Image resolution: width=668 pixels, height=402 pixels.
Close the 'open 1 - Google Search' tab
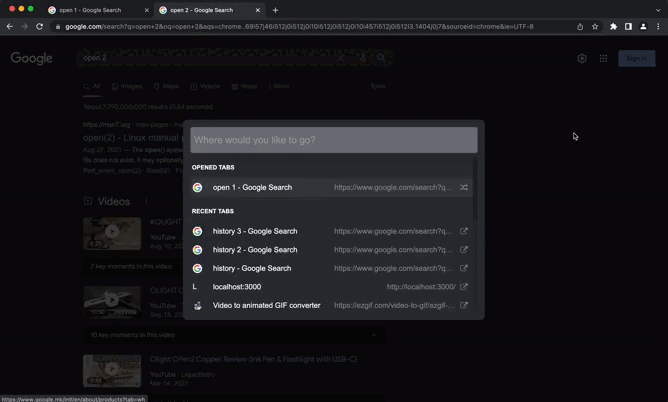point(147,10)
